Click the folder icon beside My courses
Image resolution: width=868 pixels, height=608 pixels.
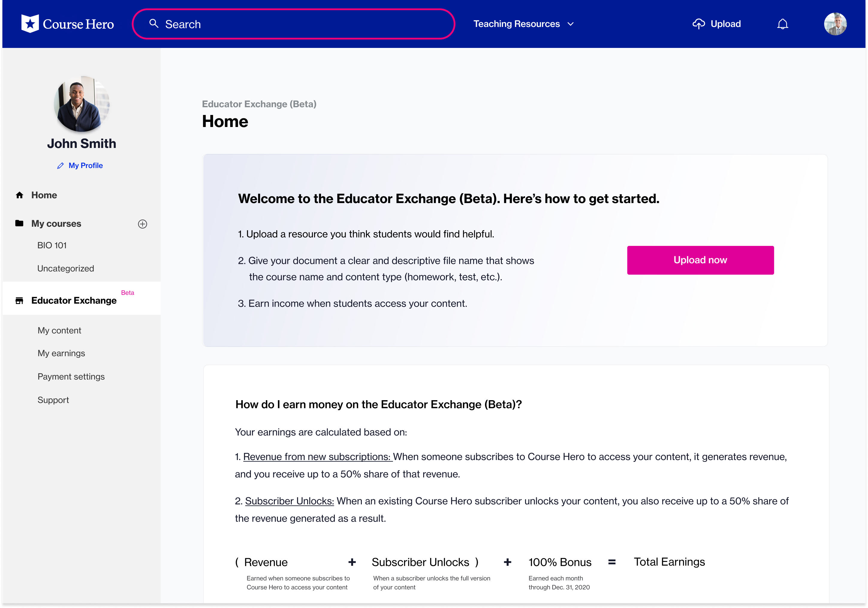[x=19, y=223]
